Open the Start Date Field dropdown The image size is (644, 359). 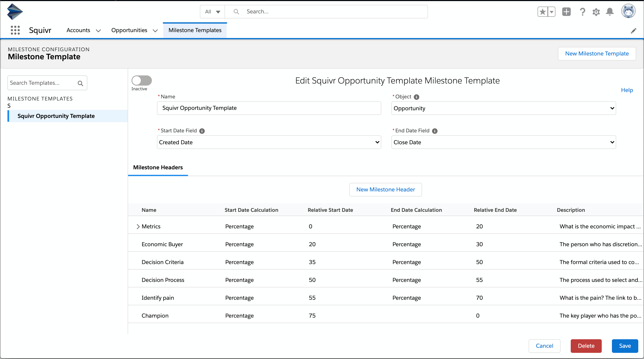(269, 142)
